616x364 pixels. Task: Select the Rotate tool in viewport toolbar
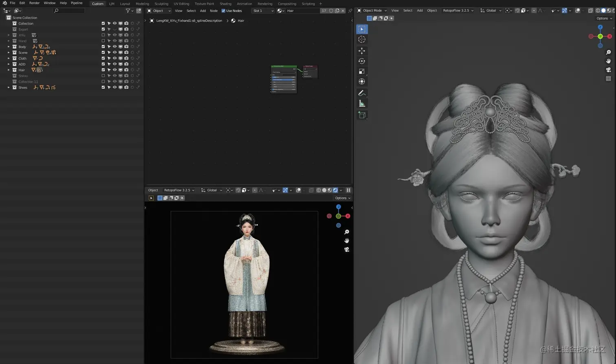(361, 61)
